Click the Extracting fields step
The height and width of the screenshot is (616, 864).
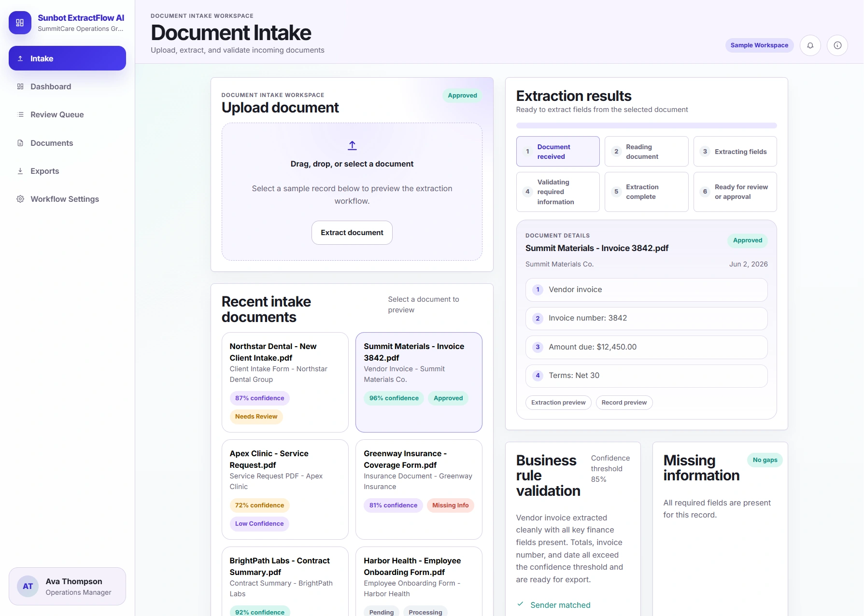click(x=735, y=152)
